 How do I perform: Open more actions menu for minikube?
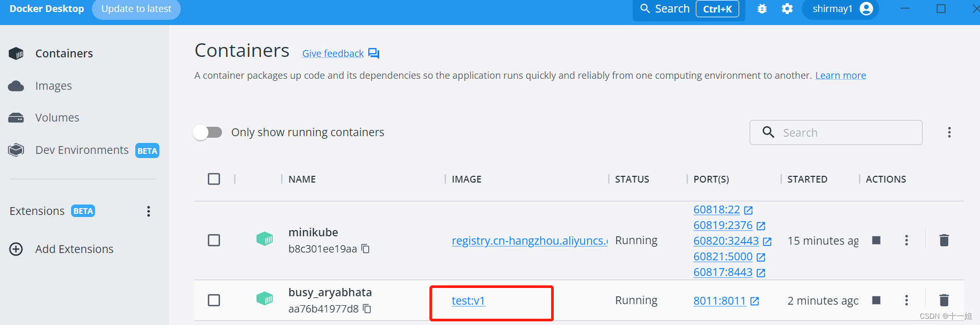(x=906, y=240)
